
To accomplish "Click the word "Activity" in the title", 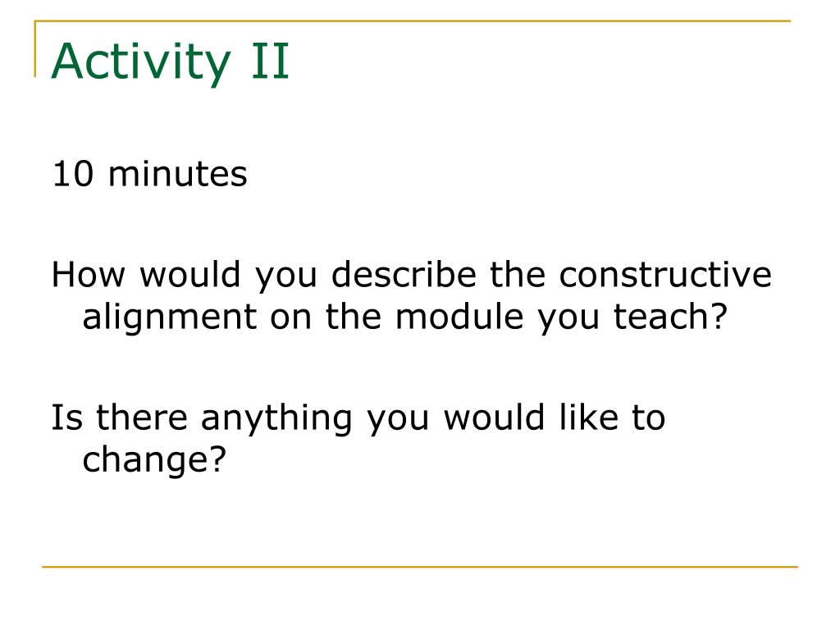I will 141,62.
